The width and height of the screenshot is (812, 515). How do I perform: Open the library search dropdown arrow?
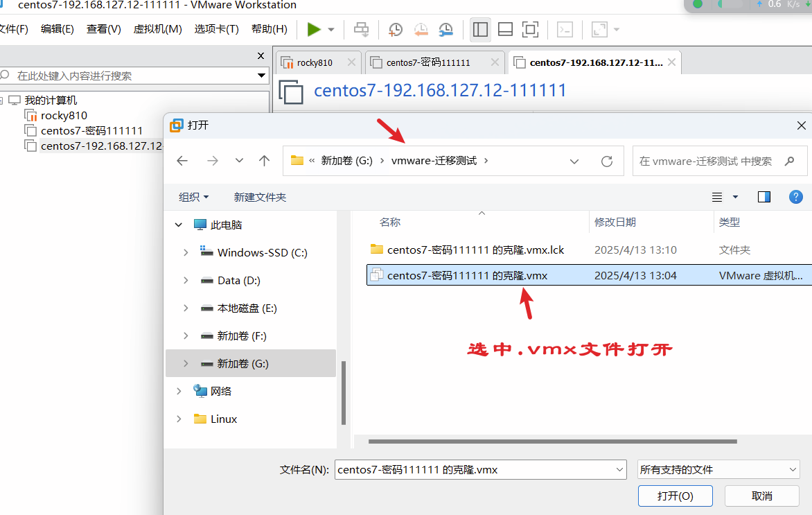tap(261, 76)
